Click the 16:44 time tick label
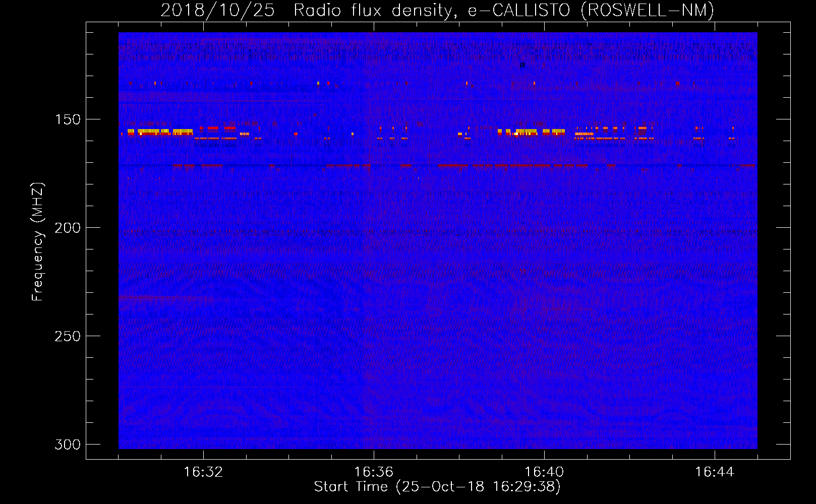Viewport: 816px width, 504px height. pos(715,472)
